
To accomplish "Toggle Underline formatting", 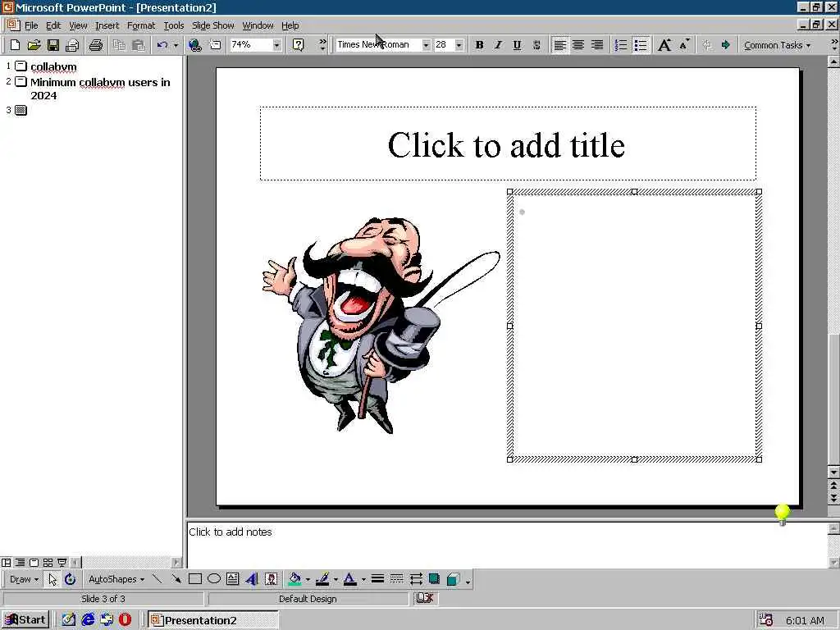I will 517,45.
